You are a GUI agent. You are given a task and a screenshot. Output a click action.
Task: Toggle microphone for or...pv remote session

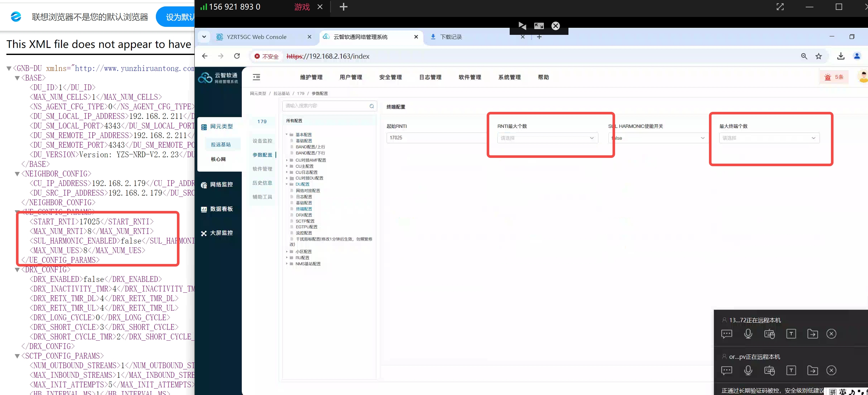[748, 370]
